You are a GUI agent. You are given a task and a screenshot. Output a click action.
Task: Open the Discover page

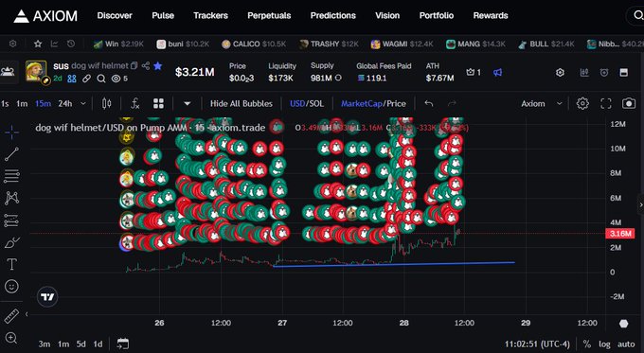[x=115, y=15]
